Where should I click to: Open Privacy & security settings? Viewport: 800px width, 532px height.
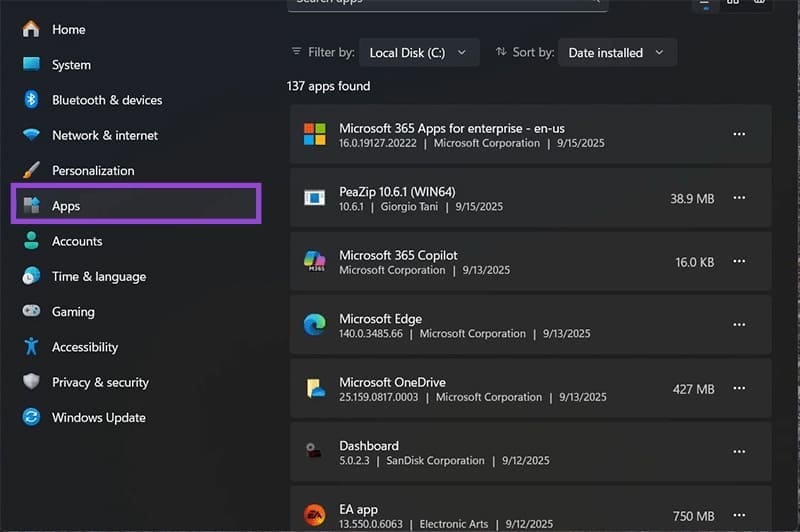(x=101, y=382)
